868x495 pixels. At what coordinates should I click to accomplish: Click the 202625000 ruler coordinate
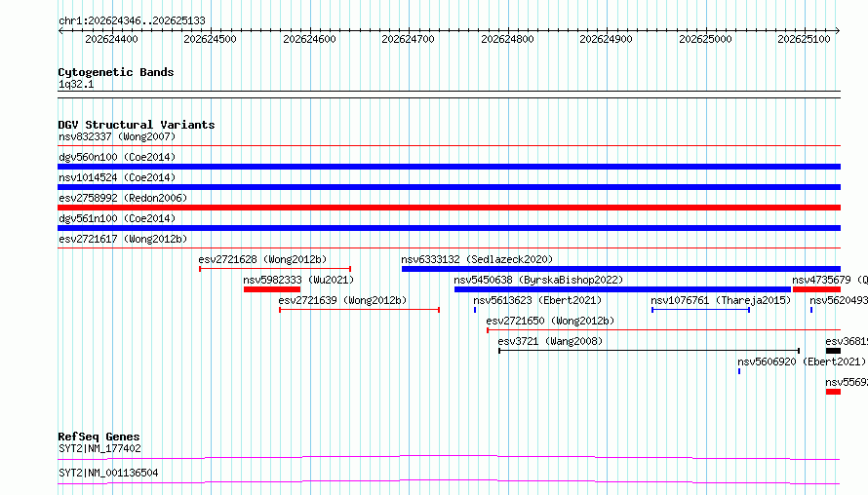pos(705,39)
